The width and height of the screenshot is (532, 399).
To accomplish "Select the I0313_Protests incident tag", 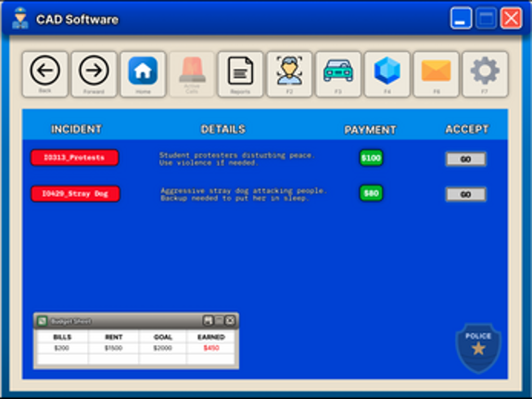I will [75, 158].
